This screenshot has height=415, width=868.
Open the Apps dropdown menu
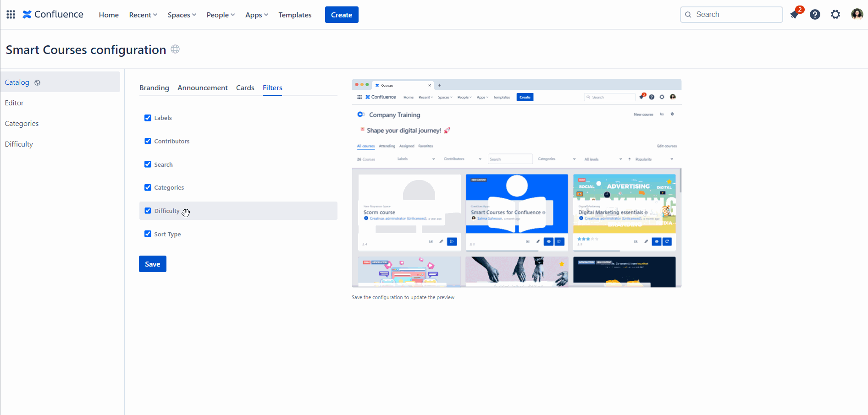256,15
